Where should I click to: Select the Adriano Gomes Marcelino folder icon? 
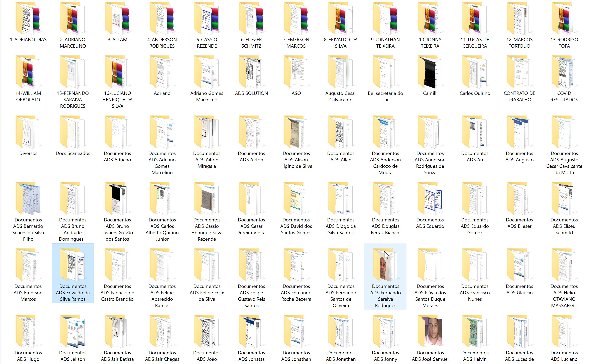point(207,72)
